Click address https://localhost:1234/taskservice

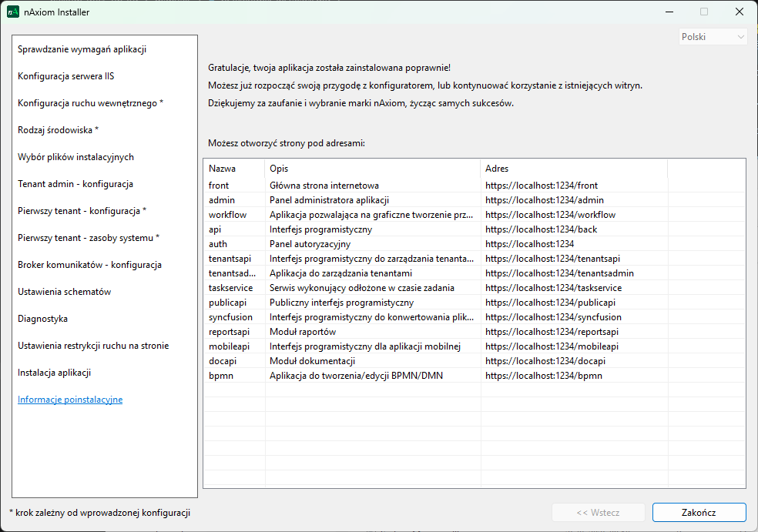[x=554, y=288]
